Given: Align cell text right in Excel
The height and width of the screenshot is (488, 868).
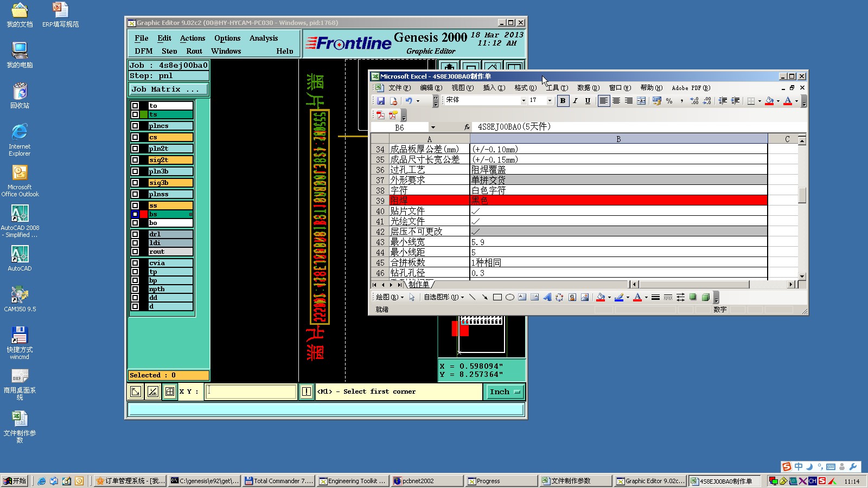Looking at the screenshot, I should 629,101.
